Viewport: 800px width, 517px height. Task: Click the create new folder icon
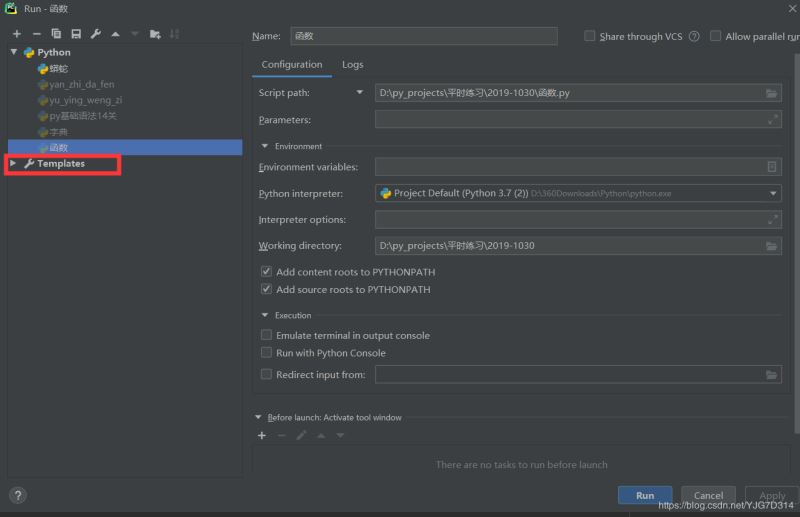click(x=155, y=34)
